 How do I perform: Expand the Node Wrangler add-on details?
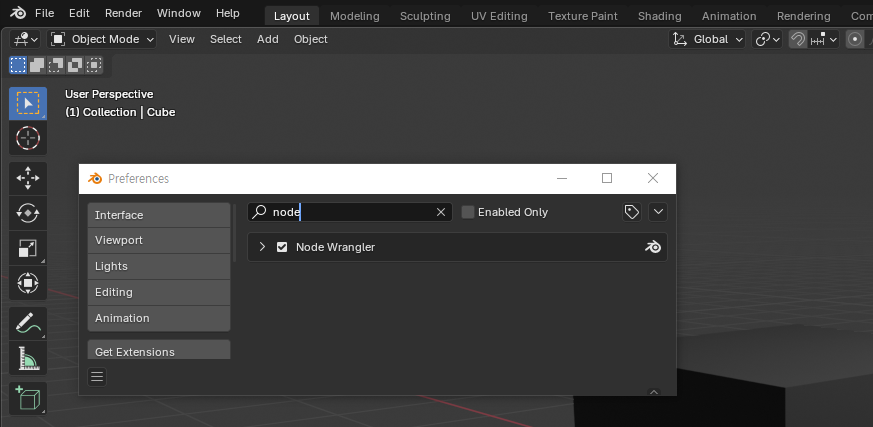click(x=262, y=247)
